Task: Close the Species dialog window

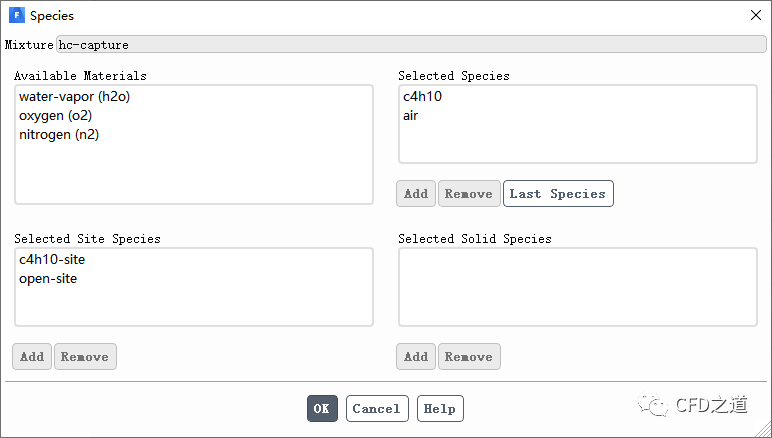Action: coord(754,16)
